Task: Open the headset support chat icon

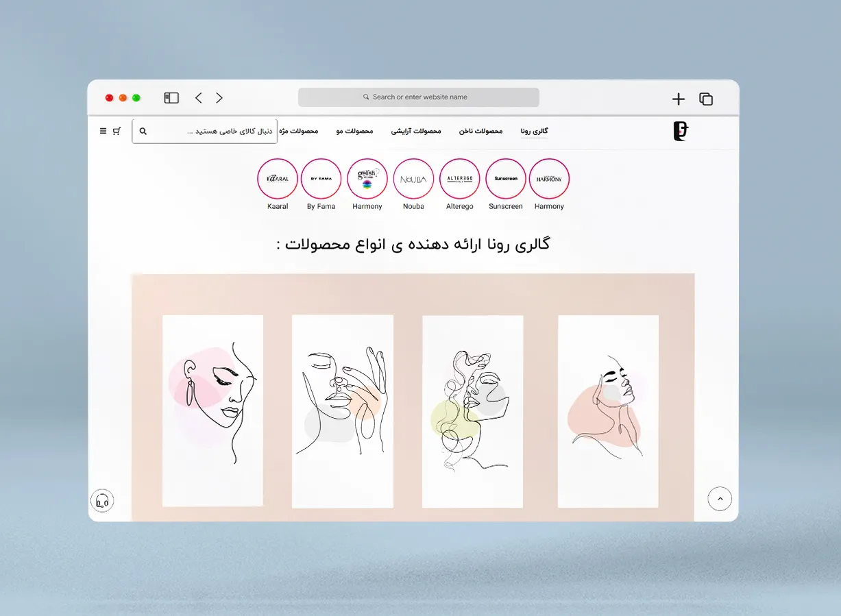Action: [103, 501]
